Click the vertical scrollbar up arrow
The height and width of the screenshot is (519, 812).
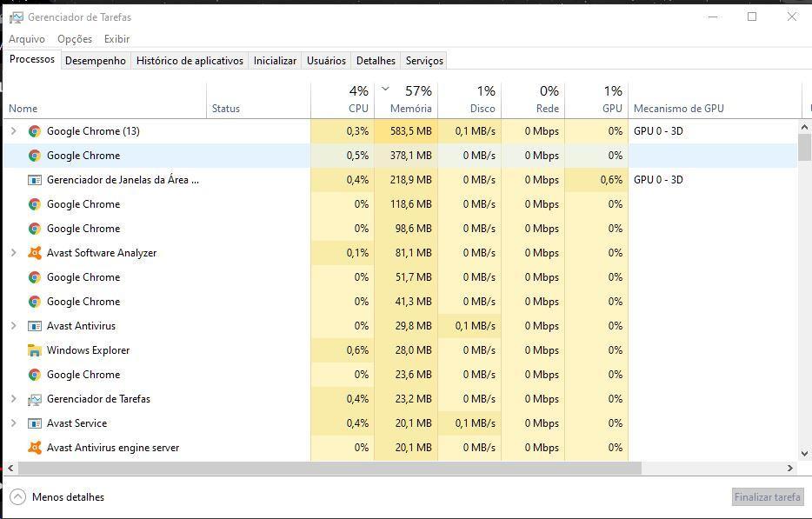tap(804, 127)
